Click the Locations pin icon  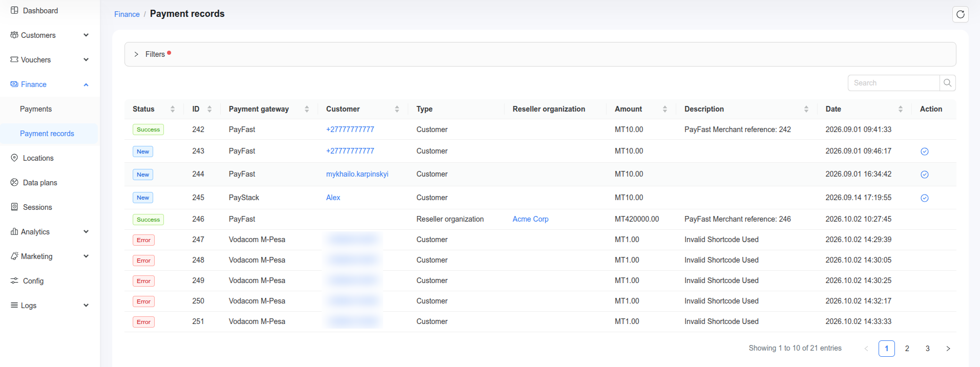(14, 158)
